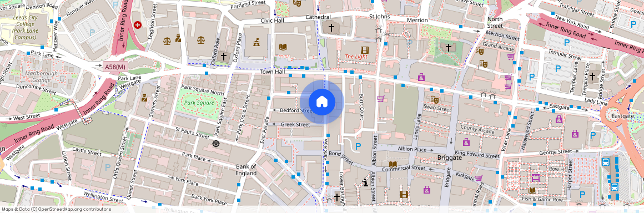644x213 pixels.
Task: Select the A58(M) road shield
Action: point(115,67)
